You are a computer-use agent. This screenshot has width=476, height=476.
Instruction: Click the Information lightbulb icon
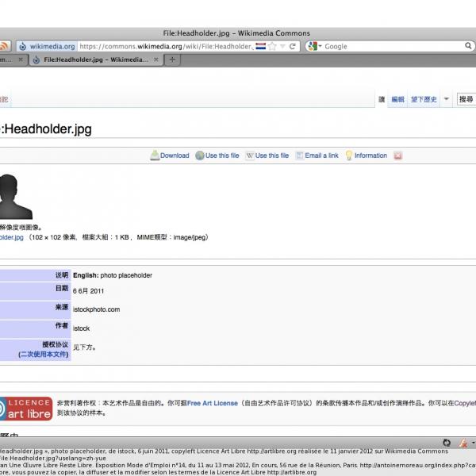349,155
